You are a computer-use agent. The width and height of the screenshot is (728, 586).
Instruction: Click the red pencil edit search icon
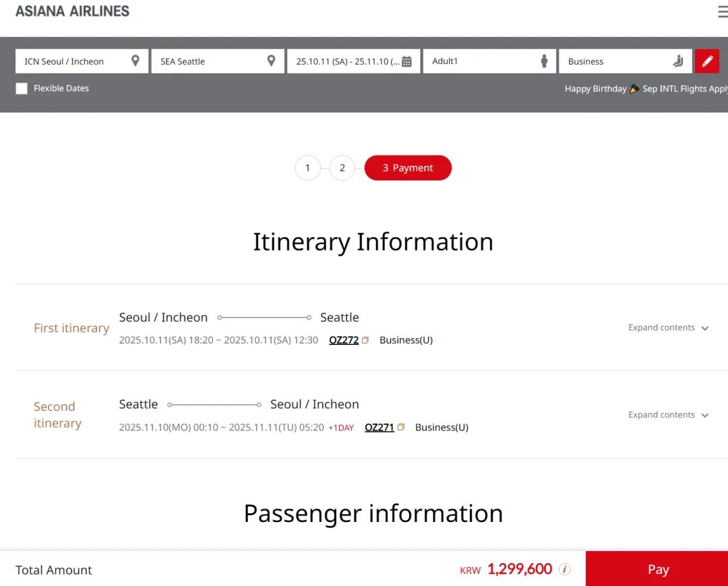click(x=706, y=61)
